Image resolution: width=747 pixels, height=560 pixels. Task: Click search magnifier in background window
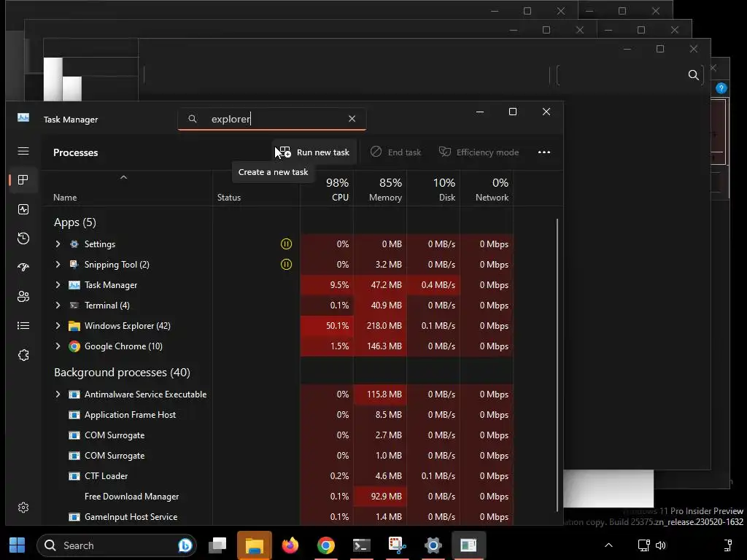(x=694, y=75)
